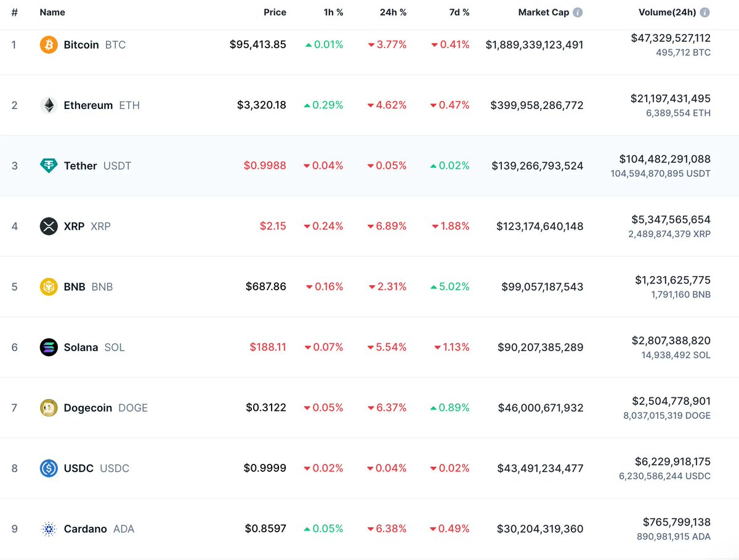This screenshot has width=739, height=560.
Task: Click the USDC logo icon
Action: (49, 468)
